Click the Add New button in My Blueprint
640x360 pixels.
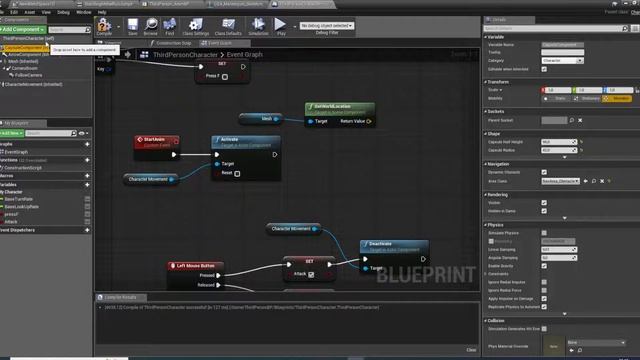pos(11,133)
